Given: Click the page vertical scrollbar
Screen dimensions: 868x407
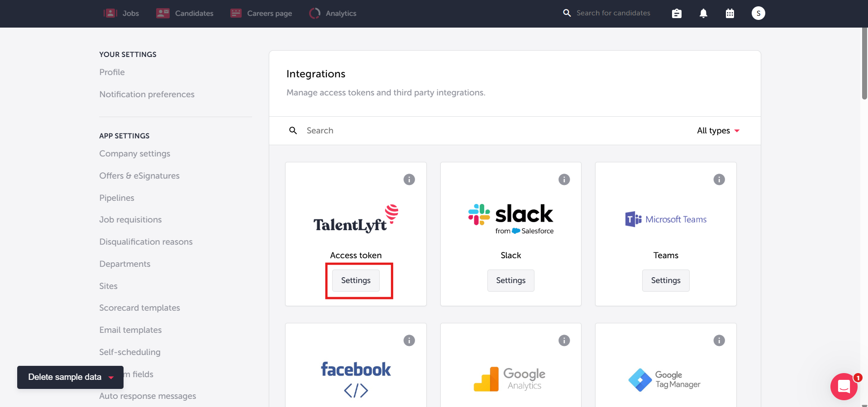Looking at the screenshot, I should click(x=864, y=63).
